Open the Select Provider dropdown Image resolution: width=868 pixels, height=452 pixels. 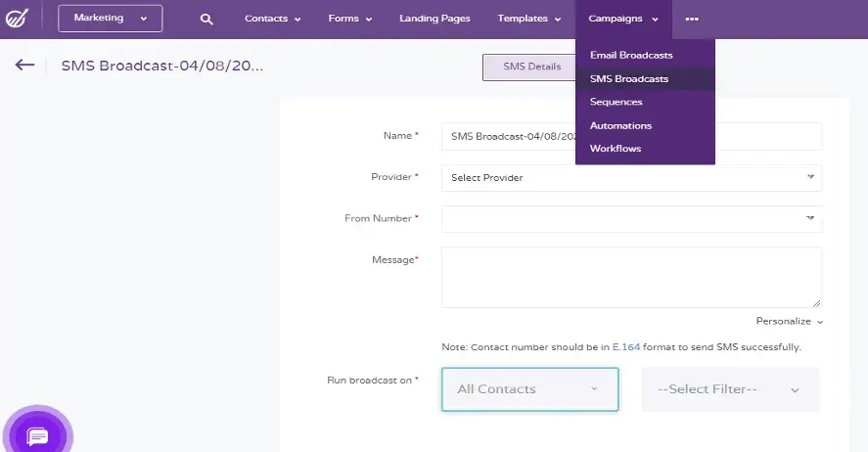631,178
